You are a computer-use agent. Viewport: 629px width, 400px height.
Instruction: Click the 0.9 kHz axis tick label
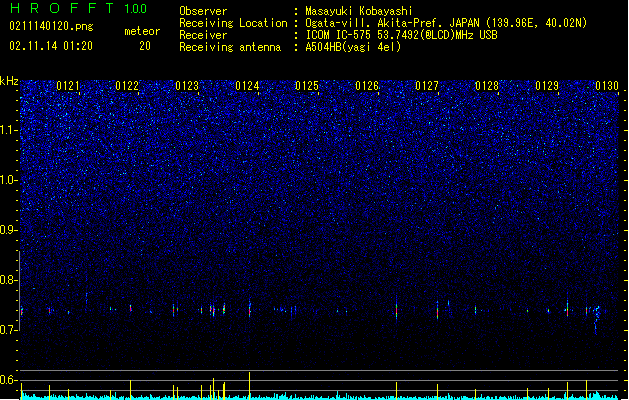[x=9, y=230]
